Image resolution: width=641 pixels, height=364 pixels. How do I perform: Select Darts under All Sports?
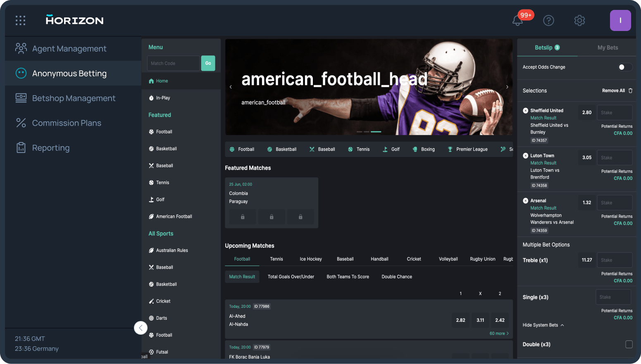181,318
